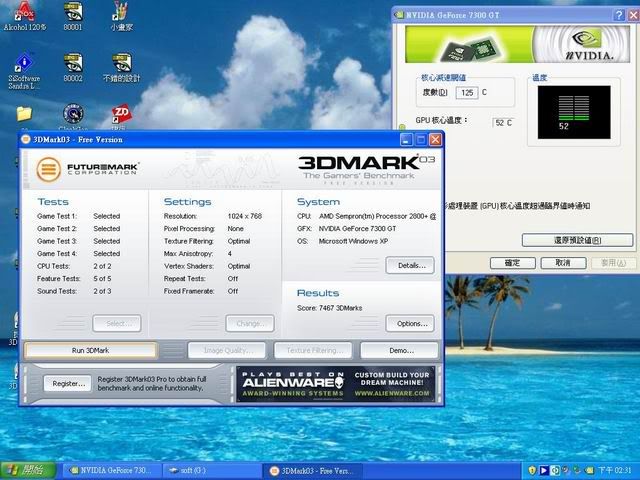Click the Alienware advertisement banner

click(334, 383)
